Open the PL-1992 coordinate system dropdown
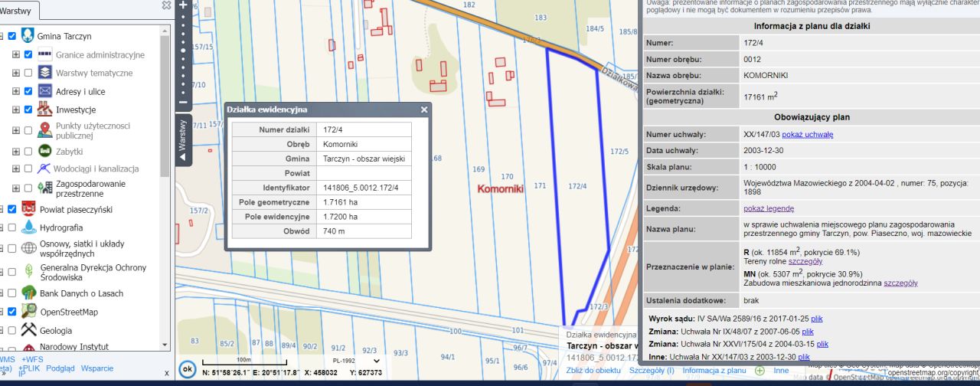The width and height of the screenshot is (980, 386). [356, 360]
